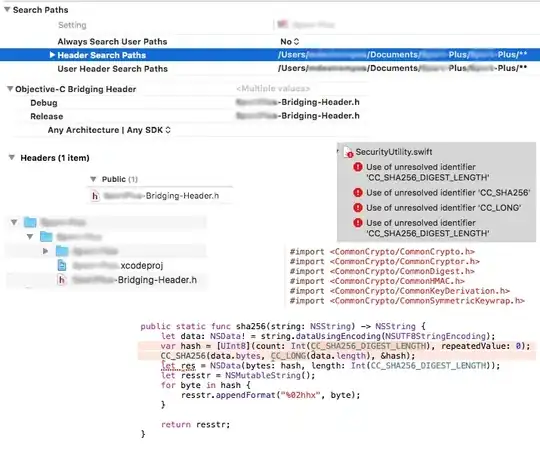540x453 pixels.
Task: Open the Always Search User Paths No dropdown
Action: (290, 42)
